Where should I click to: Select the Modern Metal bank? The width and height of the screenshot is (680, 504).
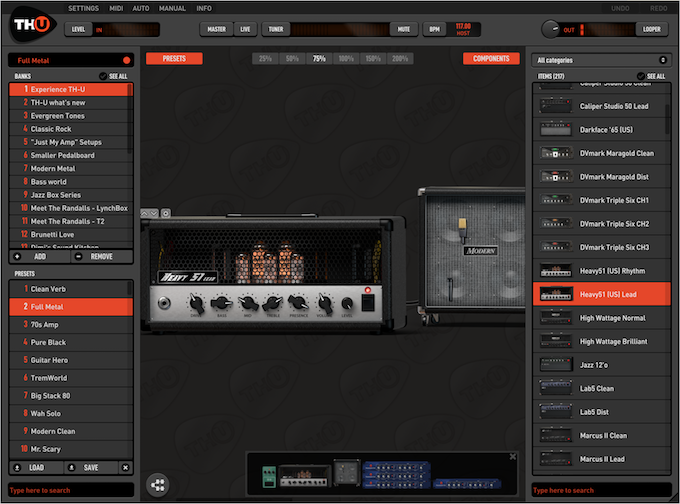tap(71, 168)
